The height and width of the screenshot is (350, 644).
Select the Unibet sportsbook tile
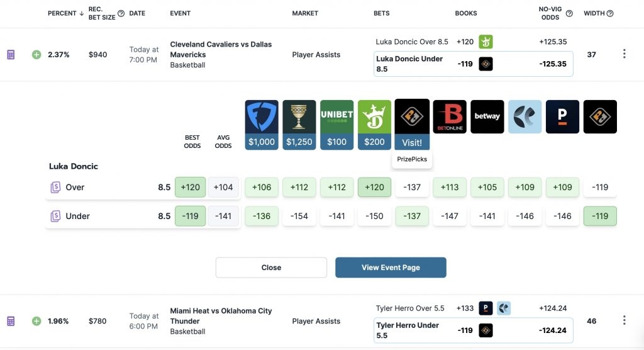click(336, 117)
